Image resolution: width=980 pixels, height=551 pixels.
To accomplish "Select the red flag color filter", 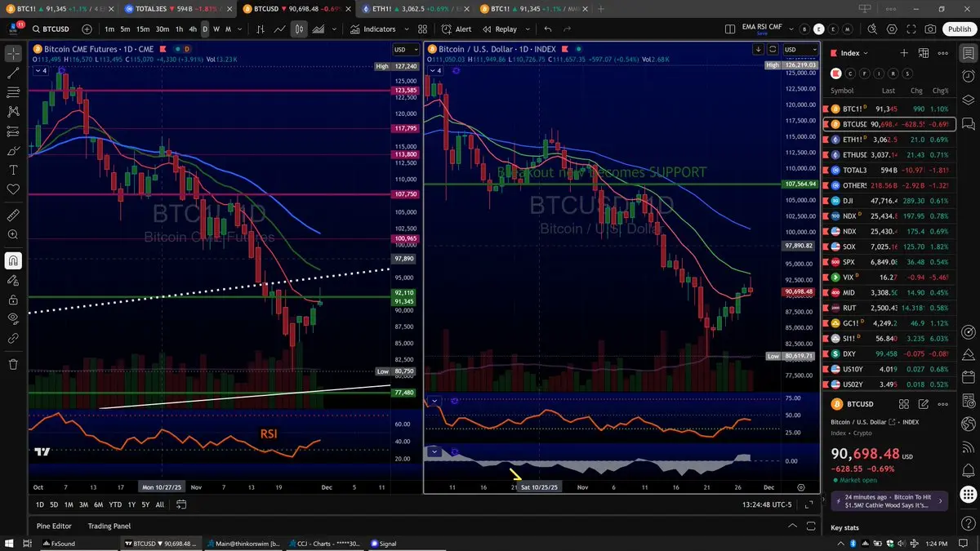I will (x=836, y=73).
